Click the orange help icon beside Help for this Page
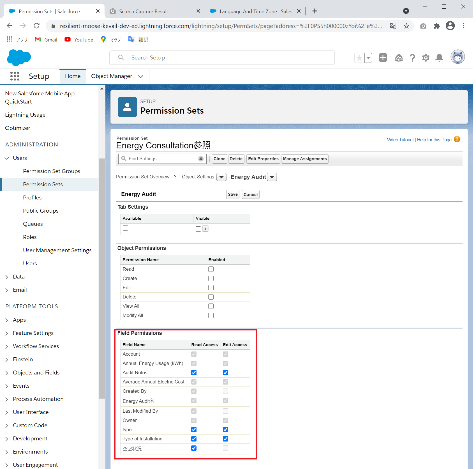 tap(457, 139)
